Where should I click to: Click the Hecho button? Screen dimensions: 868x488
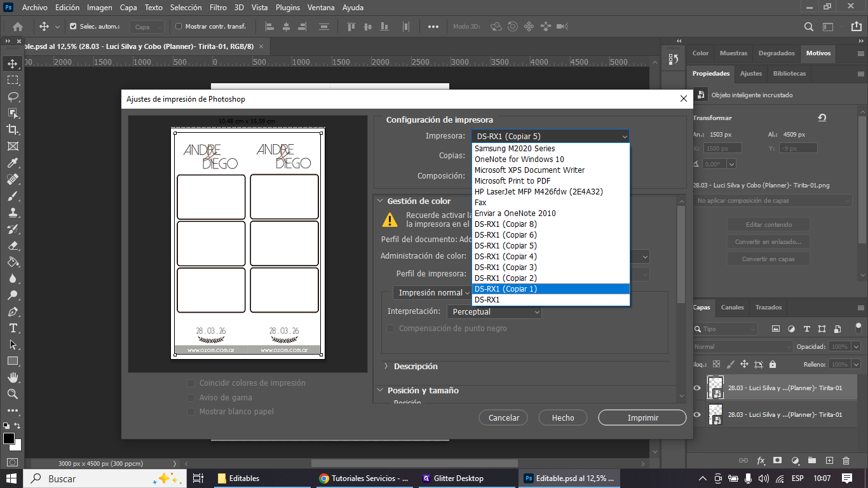pos(563,418)
